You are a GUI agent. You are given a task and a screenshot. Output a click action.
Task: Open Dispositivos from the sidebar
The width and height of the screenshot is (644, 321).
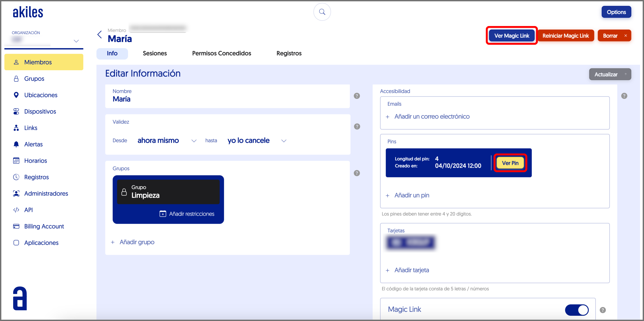coord(40,111)
